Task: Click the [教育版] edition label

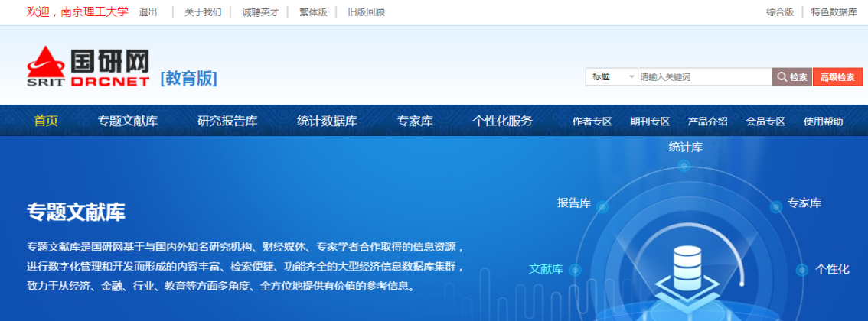Action: click(189, 79)
